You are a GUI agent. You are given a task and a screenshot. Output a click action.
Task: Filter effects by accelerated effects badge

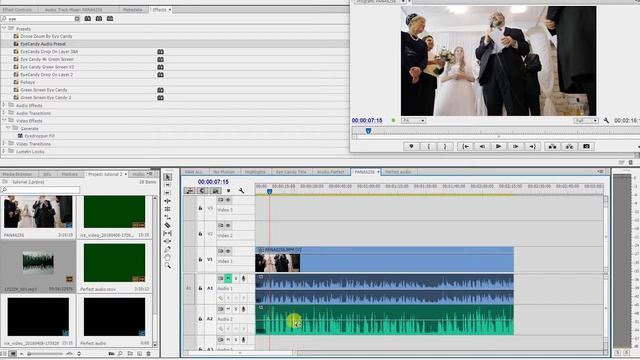coord(88,19)
